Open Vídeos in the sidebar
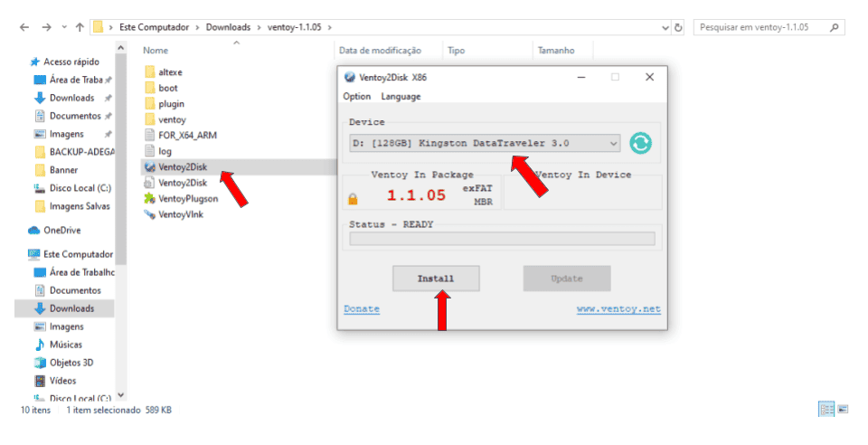Image resolution: width=868 pixels, height=445 pixels. [x=62, y=381]
